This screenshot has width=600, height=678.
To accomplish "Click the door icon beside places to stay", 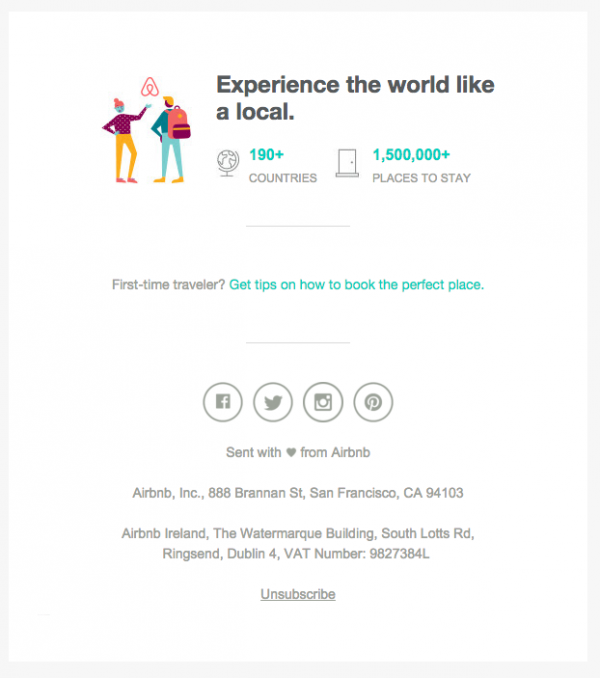I will click(348, 163).
